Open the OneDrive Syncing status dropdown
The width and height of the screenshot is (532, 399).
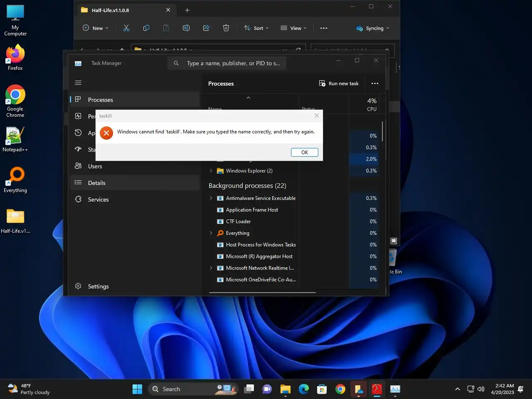[373, 28]
